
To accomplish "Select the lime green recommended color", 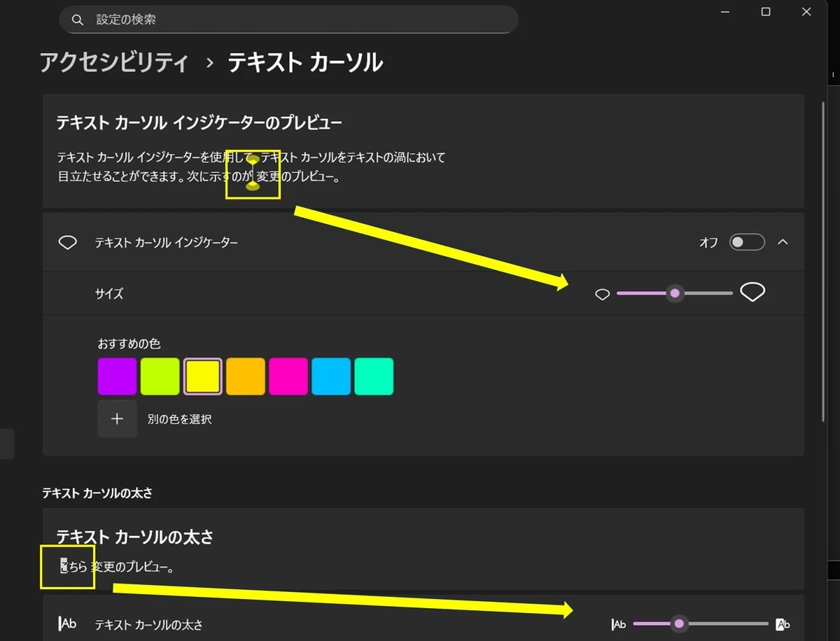I will coord(160,376).
